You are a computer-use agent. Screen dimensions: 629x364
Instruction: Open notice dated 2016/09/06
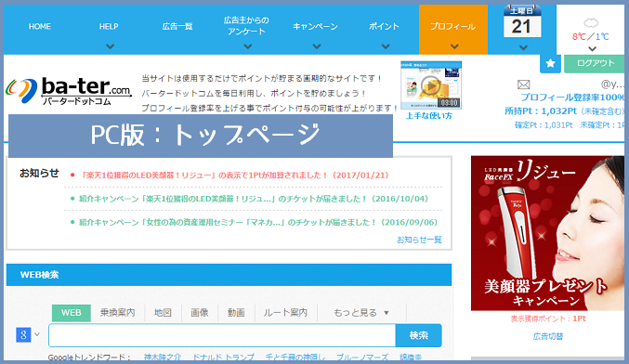click(x=258, y=223)
